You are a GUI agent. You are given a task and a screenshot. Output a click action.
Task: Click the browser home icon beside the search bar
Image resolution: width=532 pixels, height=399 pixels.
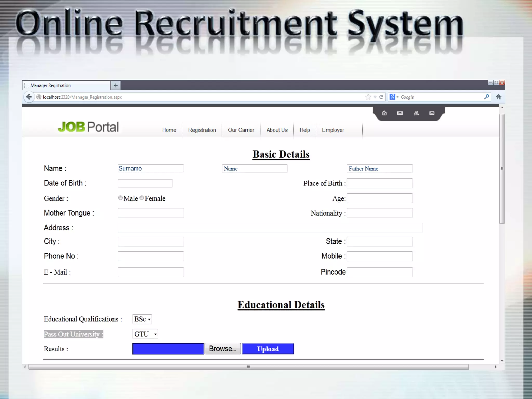pyautogui.click(x=498, y=97)
